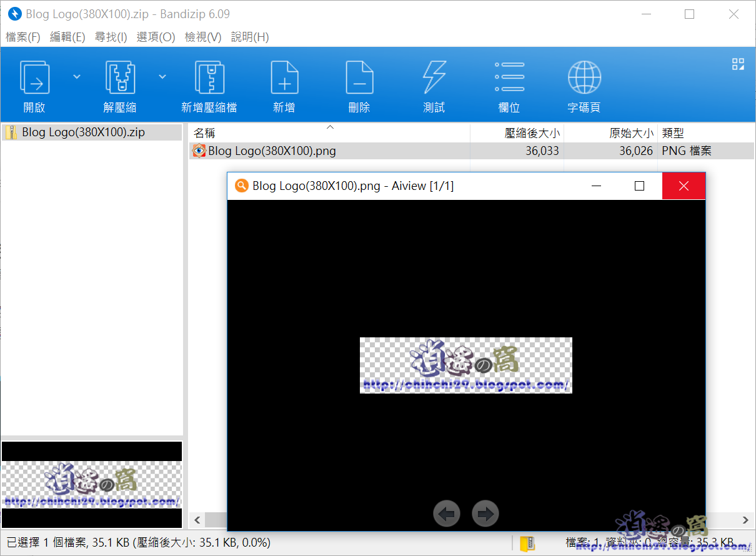Sort by original size (原始大小) header
Viewport: 756px width, 556px height.
[x=610, y=132]
